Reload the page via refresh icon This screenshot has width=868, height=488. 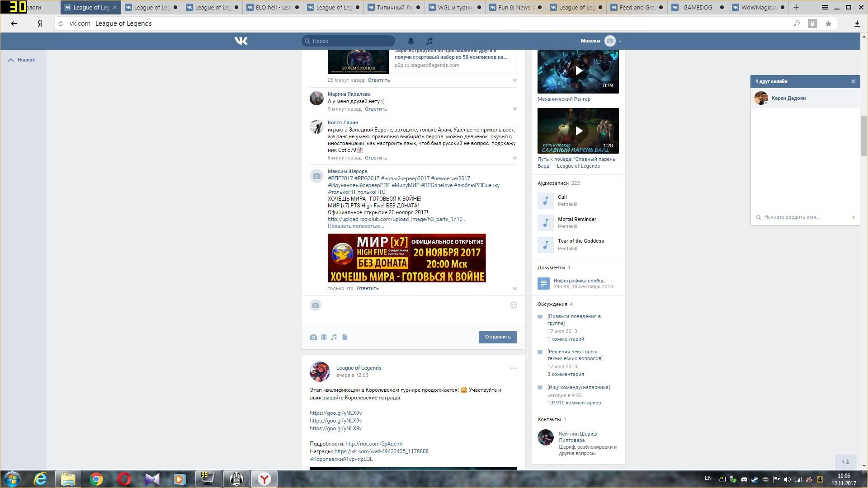[x=61, y=23]
